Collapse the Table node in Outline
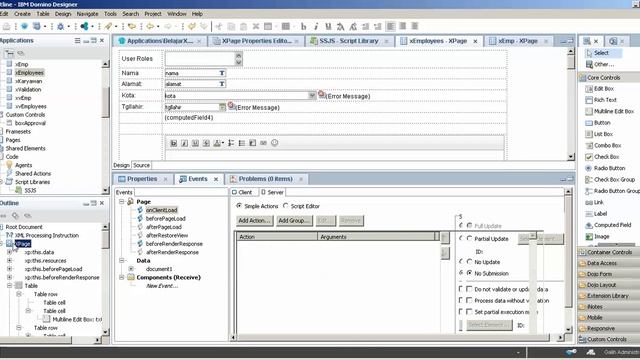This screenshot has width=640, height=360. point(9,286)
